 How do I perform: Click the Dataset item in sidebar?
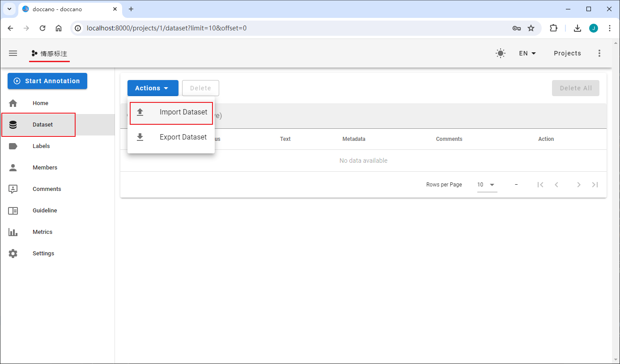coord(42,125)
